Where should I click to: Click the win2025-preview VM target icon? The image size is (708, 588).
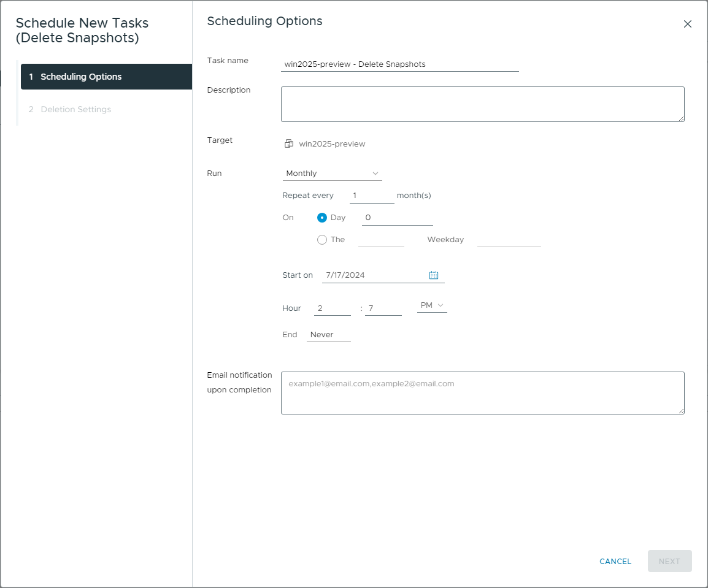point(289,144)
